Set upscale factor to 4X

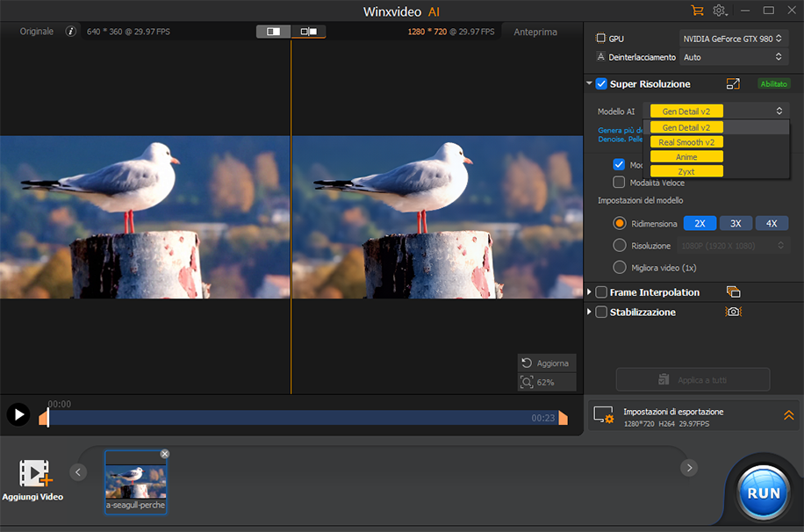[772, 223]
